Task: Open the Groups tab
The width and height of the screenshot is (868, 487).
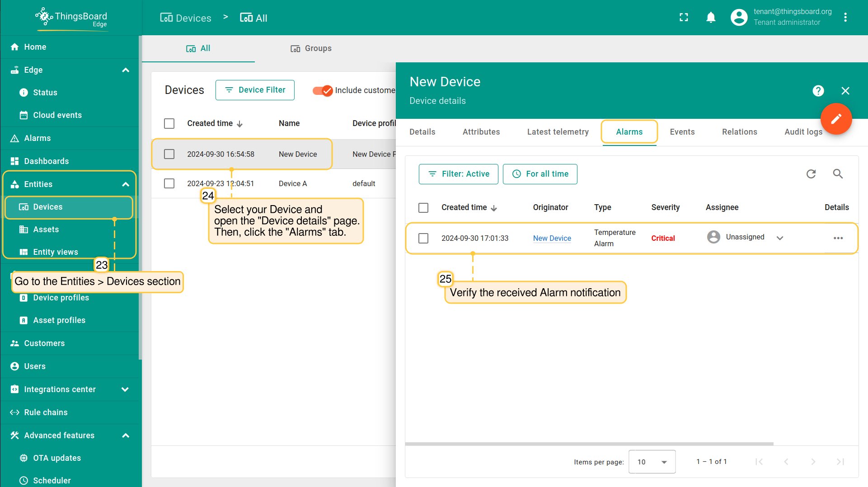Action: (311, 48)
